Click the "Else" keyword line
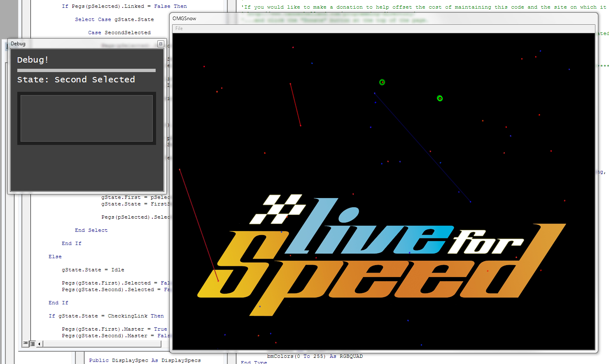This screenshot has height=364, width=609. 55,257
